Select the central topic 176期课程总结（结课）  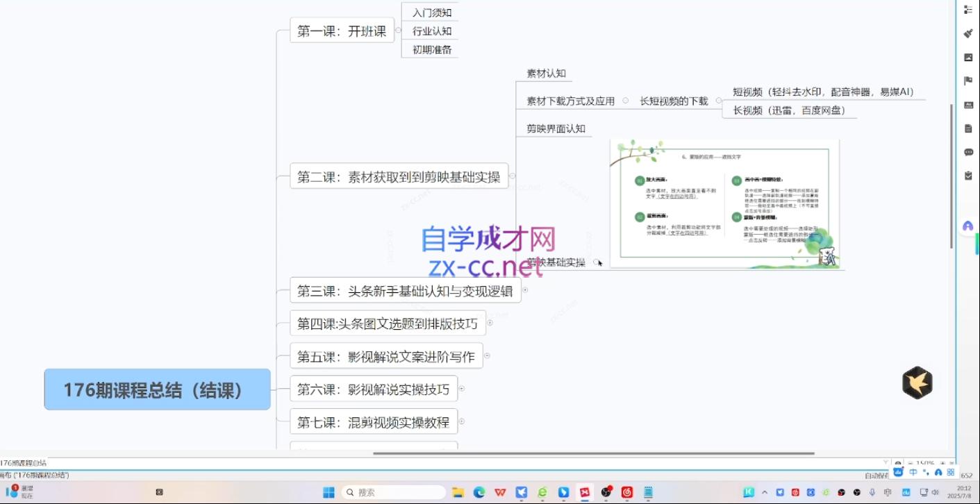(157, 389)
